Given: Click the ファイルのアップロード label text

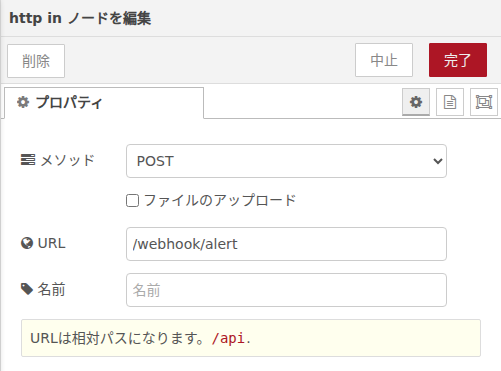Looking at the screenshot, I should tap(220, 200).
